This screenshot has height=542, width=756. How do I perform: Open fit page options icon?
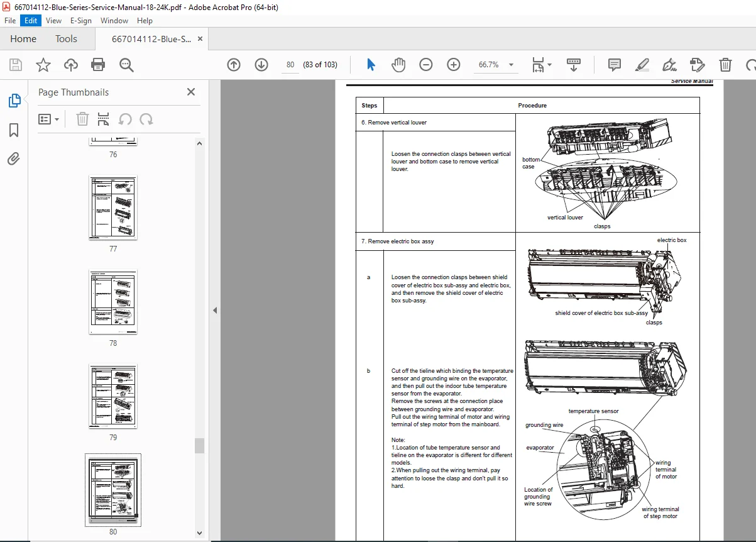click(x=541, y=64)
